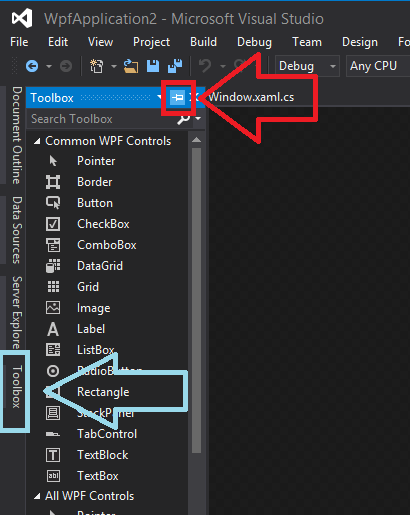Click the Save All icon
The height and width of the screenshot is (515, 410).
[175, 66]
